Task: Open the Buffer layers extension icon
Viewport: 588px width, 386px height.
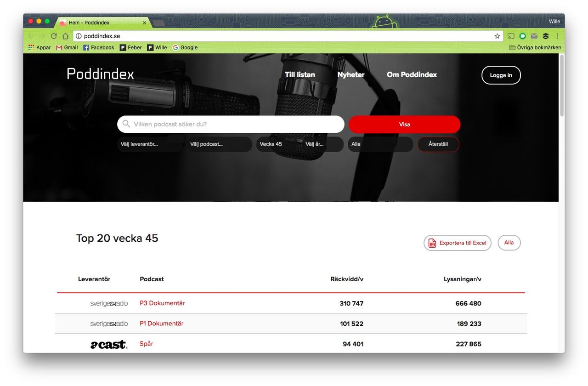Action: point(545,36)
